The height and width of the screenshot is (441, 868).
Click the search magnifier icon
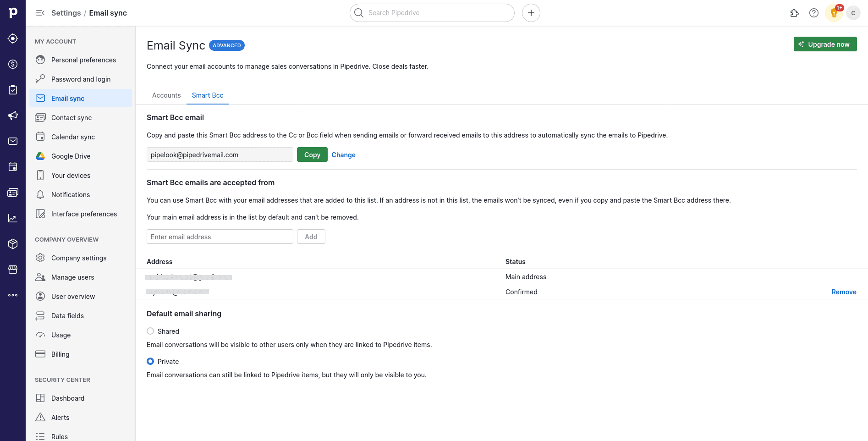pyautogui.click(x=359, y=13)
